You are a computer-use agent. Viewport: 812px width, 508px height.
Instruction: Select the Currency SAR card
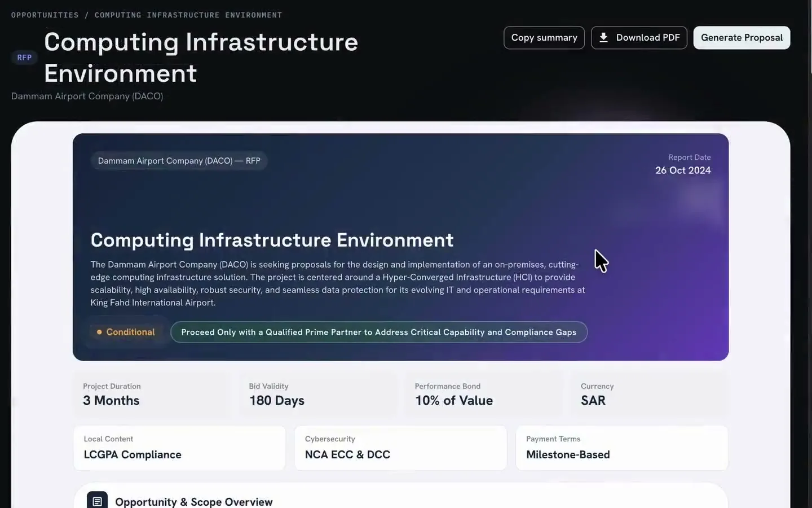[650, 394]
